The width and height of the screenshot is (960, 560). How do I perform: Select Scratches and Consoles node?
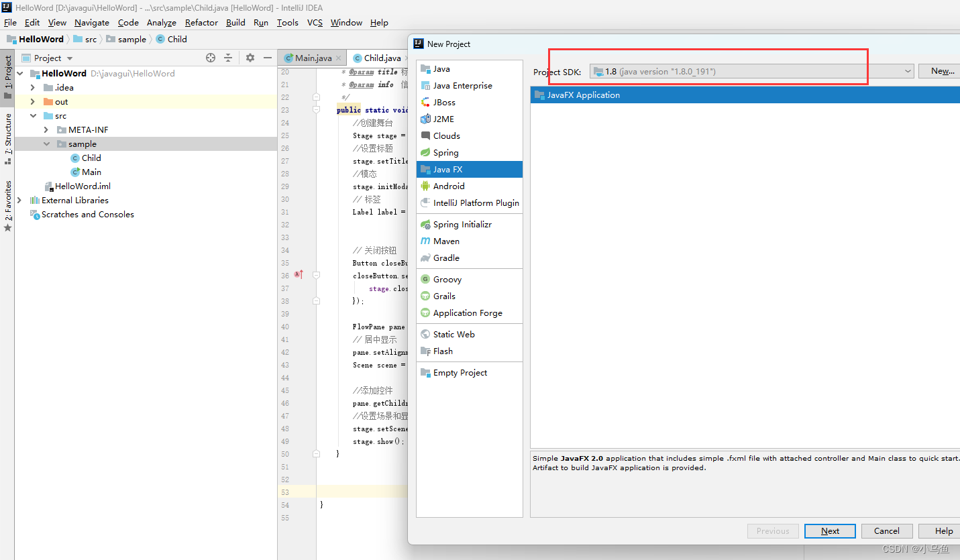pos(82,215)
